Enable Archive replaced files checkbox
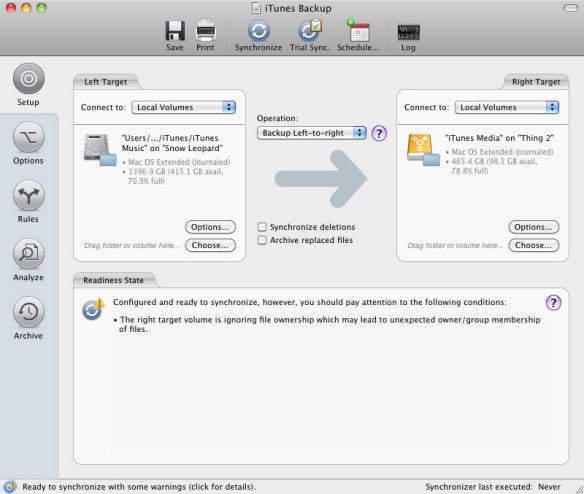The image size is (584, 494). [262, 240]
